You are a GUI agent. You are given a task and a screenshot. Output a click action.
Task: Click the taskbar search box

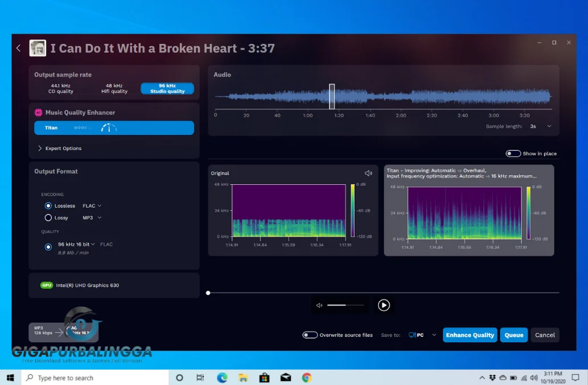point(95,378)
